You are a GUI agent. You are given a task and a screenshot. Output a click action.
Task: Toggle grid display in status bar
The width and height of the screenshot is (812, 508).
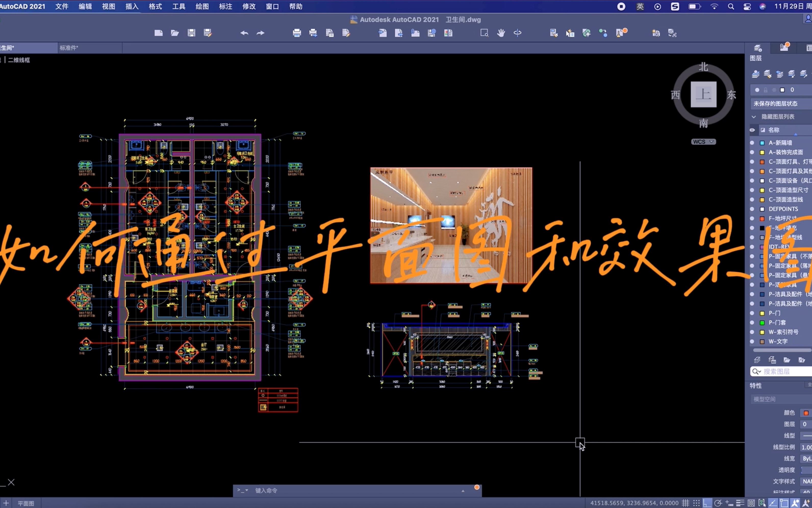[686, 503]
